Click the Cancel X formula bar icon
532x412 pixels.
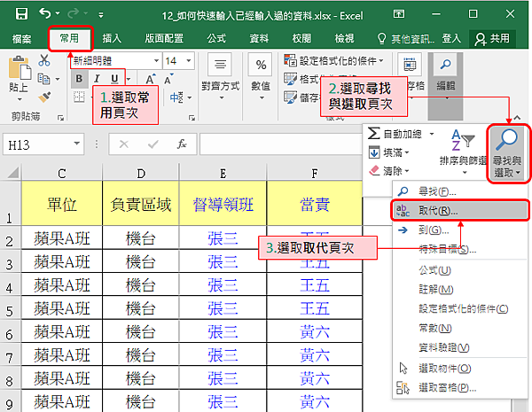(x=124, y=144)
